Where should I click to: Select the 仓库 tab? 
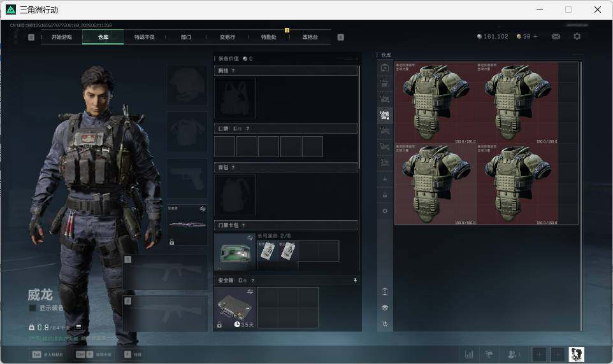(103, 37)
